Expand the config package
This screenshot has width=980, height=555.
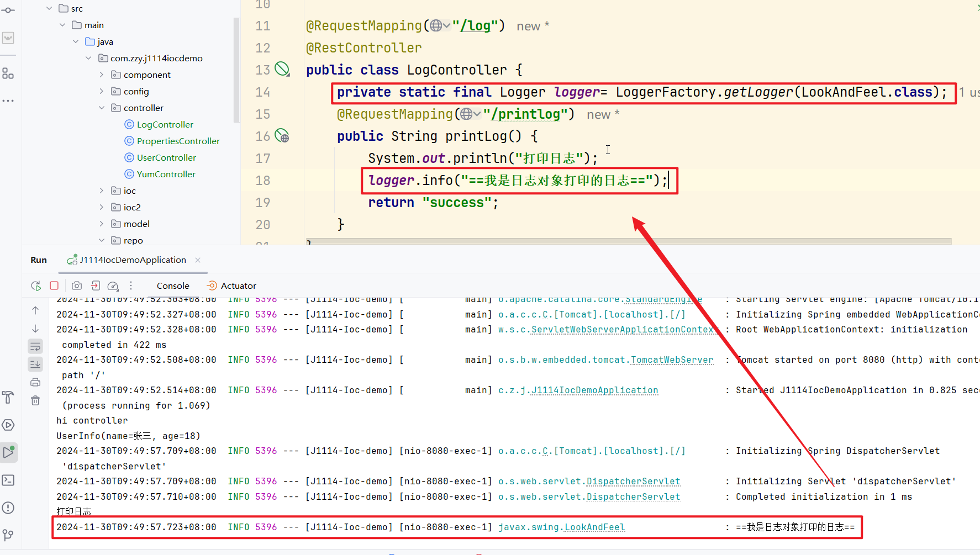(x=102, y=91)
